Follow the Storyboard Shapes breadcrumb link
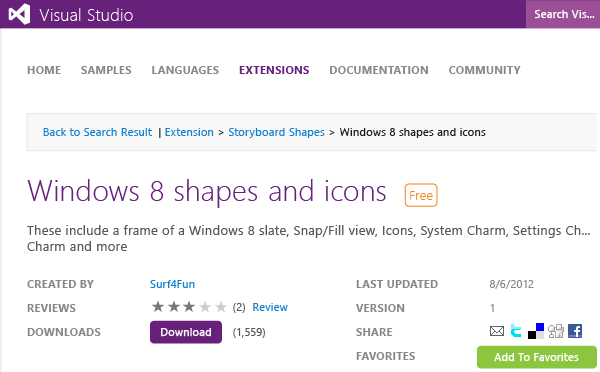This screenshot has height=372, width=600. (x=276, y=132)
